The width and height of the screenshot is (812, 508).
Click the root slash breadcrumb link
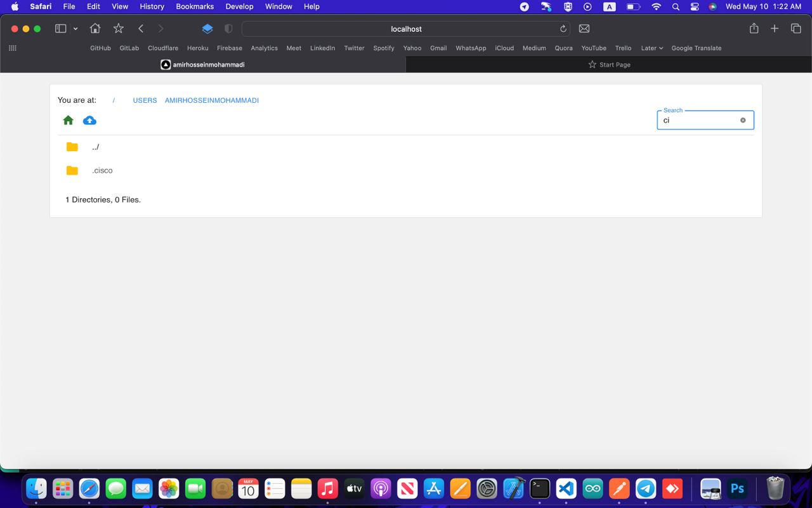click(114, 100)
